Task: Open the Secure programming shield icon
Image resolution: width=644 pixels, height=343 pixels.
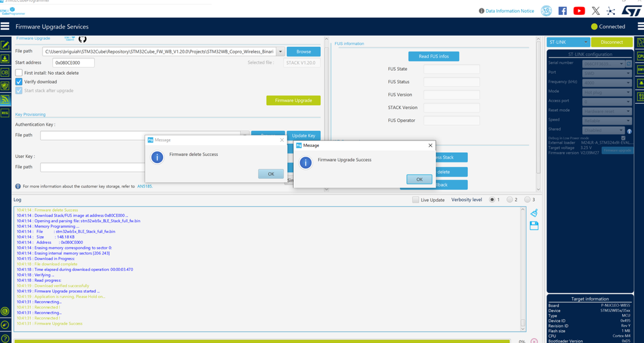Action: [5, 86]
